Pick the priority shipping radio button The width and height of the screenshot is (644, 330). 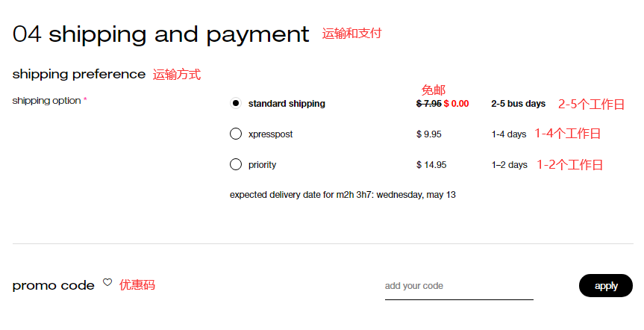[x=236, y=165]
